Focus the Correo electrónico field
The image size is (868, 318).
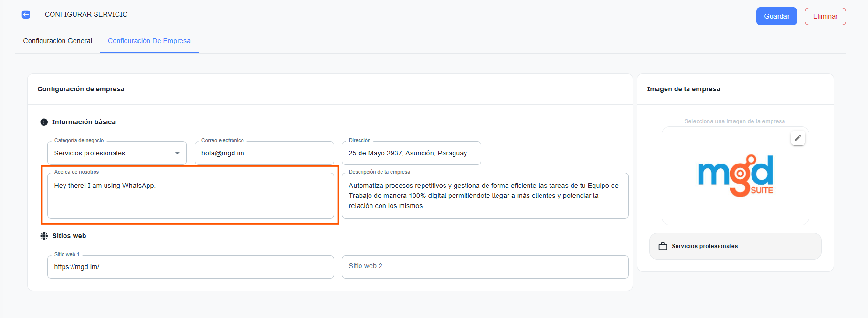click(264, 153)
